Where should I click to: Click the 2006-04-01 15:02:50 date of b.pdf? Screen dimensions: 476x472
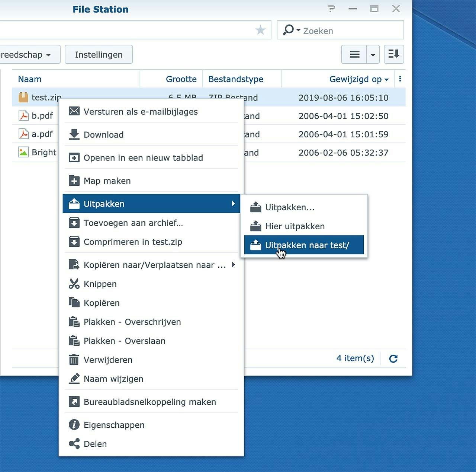pyautogui.click(x=343, y=116)
